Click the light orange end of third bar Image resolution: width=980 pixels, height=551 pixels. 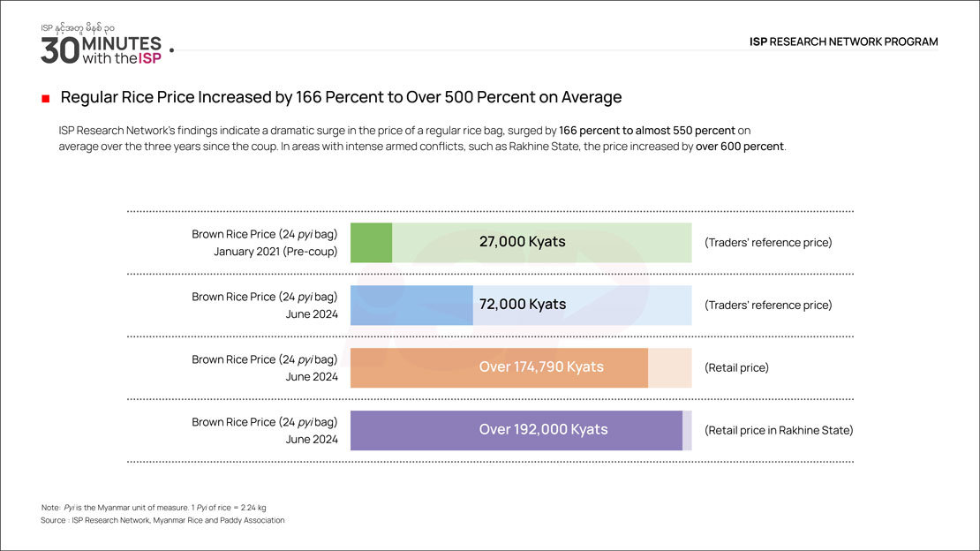(669, 367)
